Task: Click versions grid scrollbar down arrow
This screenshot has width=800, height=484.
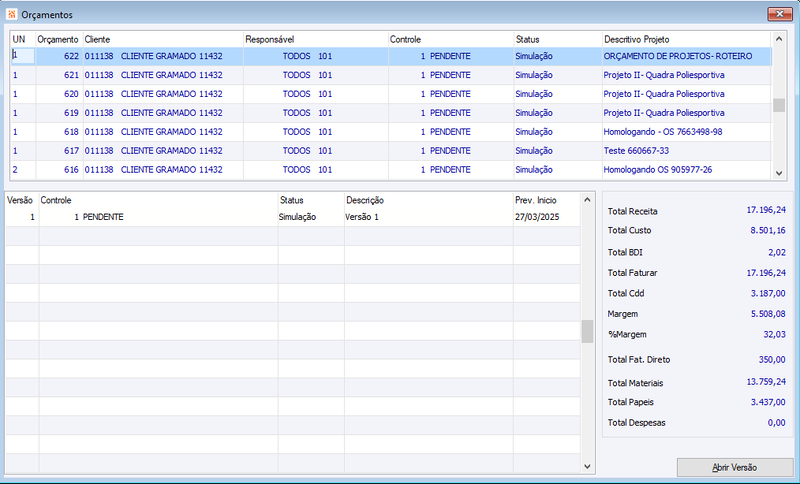Action: (587, 466)
